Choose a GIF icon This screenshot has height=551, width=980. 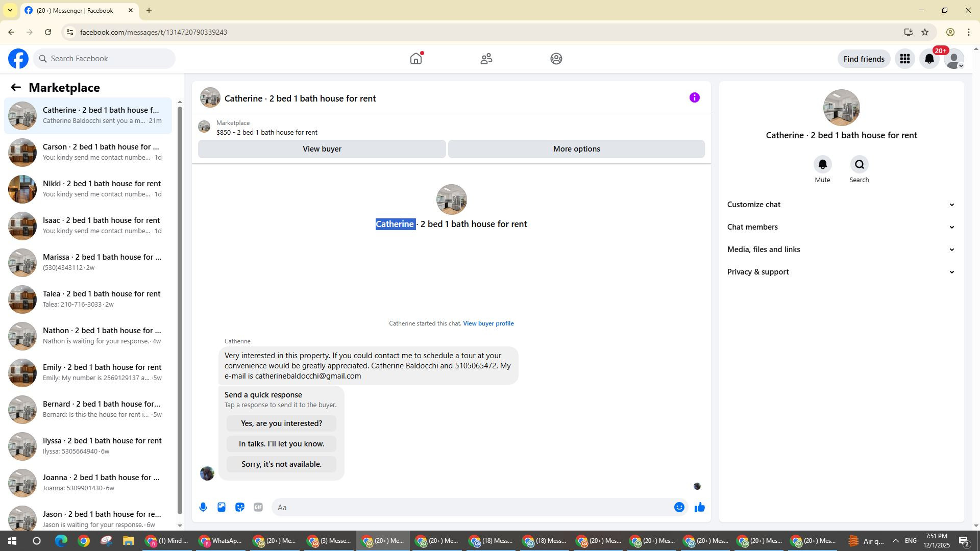258,507
